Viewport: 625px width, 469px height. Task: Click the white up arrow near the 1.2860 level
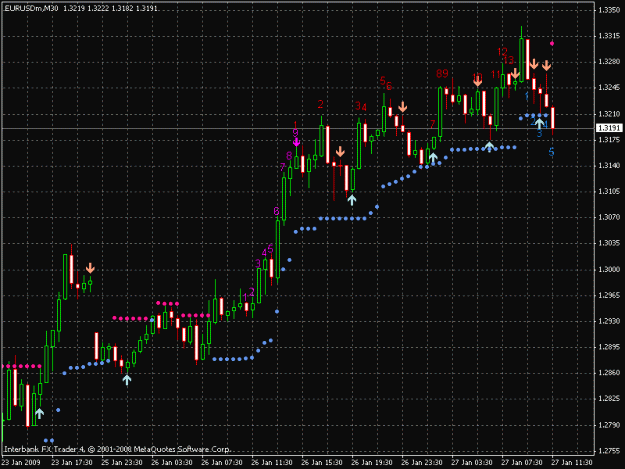click(127, 379)
